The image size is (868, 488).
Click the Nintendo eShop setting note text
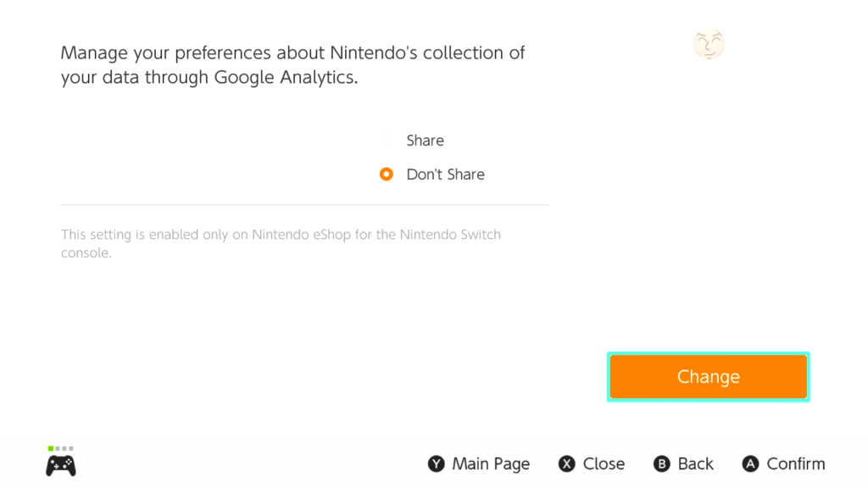click(x=281, y=243)
